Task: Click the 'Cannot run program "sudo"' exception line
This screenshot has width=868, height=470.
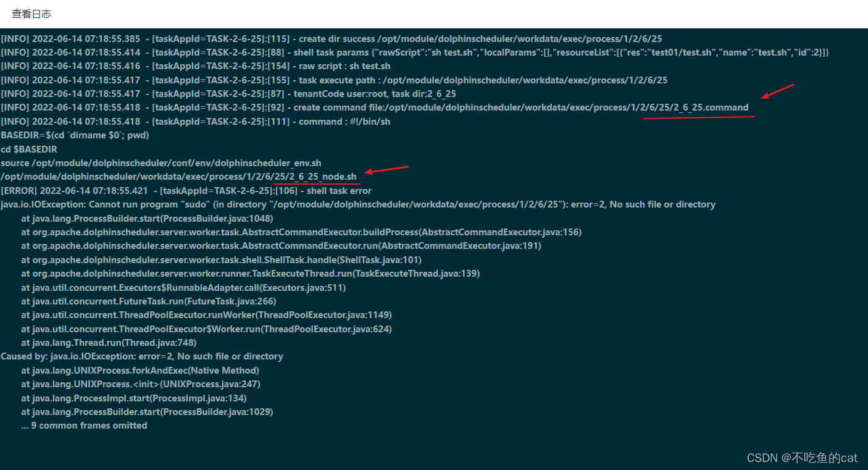Action: (358, 204)
